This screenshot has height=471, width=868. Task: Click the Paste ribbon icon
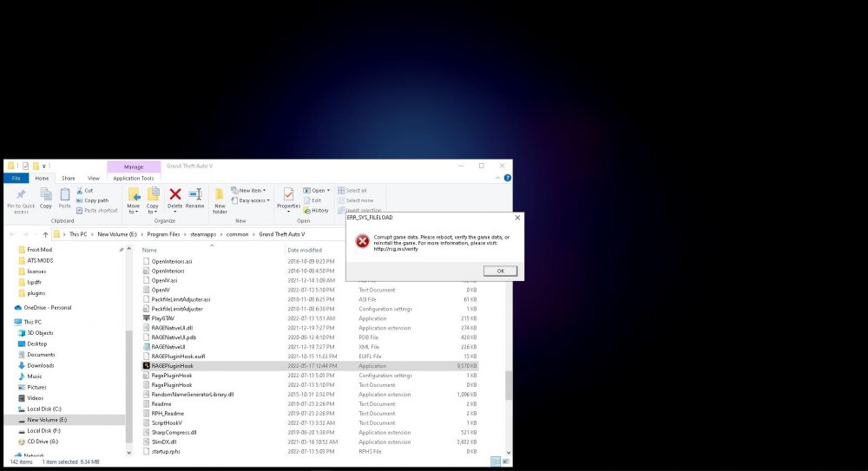point(65,194)
